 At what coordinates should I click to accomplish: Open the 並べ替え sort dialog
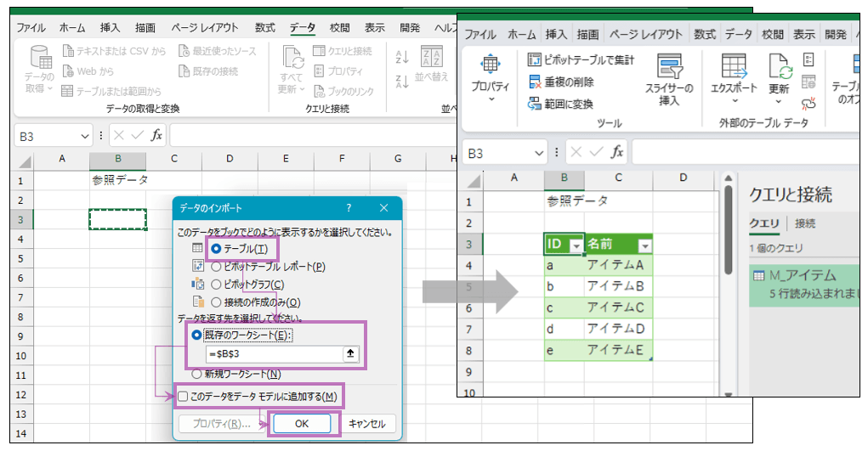point(432,64)
